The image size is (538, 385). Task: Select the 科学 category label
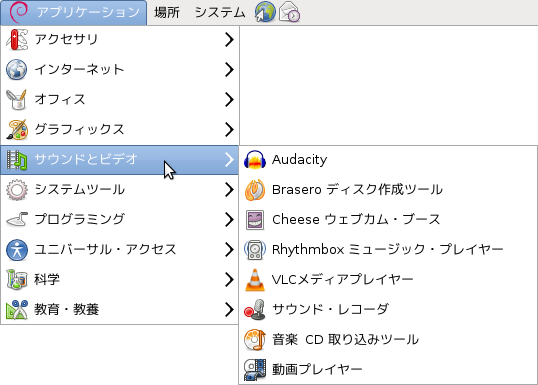coord(47,279)
